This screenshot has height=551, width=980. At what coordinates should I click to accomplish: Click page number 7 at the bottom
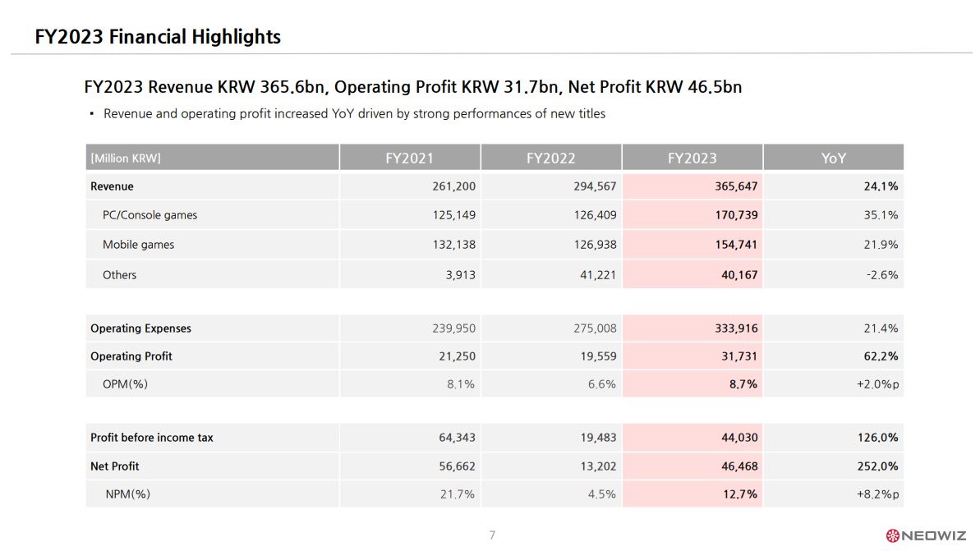[x=493, y=535]
